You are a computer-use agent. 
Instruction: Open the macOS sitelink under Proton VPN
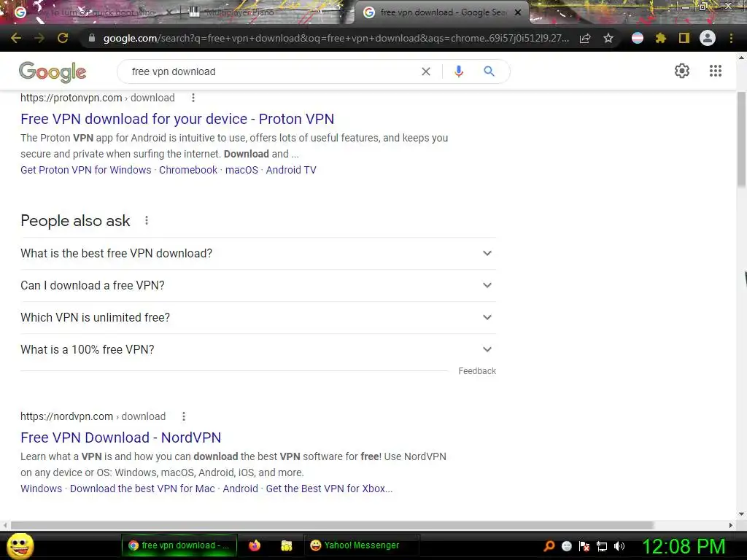[241, 170]
